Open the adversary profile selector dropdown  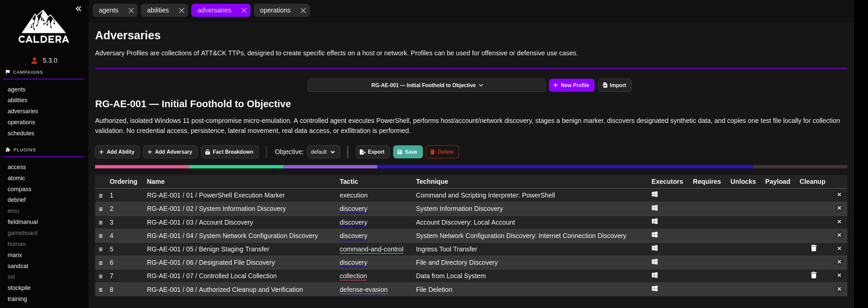click(426, 85)
